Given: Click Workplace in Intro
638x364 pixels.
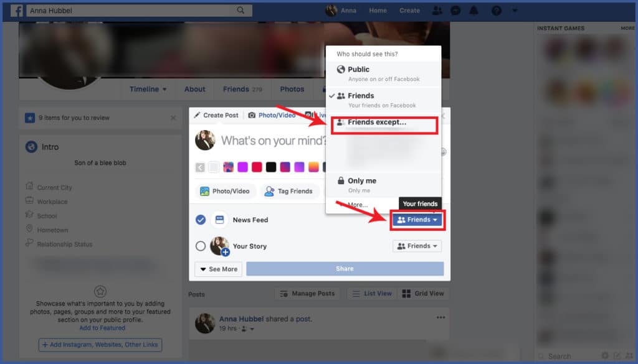Looking at the screenshot, I should pyautogui.click(x=52, y=202).
